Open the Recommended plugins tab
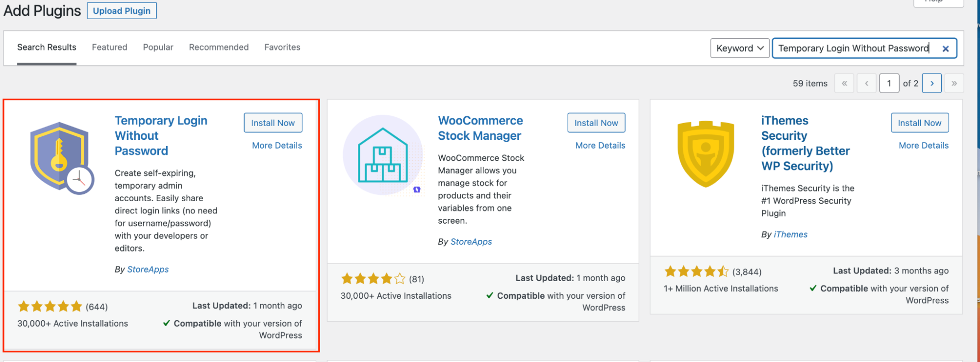Image resolution: width=980 pixels, height=362 pixels. click(x=219, y=47)
